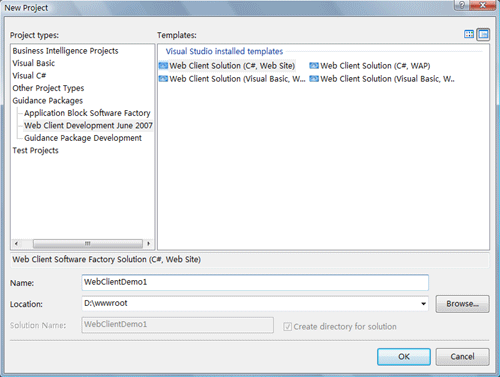Image resolution: width=500 pixels, height=377 pixels.
Task: Select the right-column Web Client Solution (Visual Basic) template name
Action: [x=387, y=79]
